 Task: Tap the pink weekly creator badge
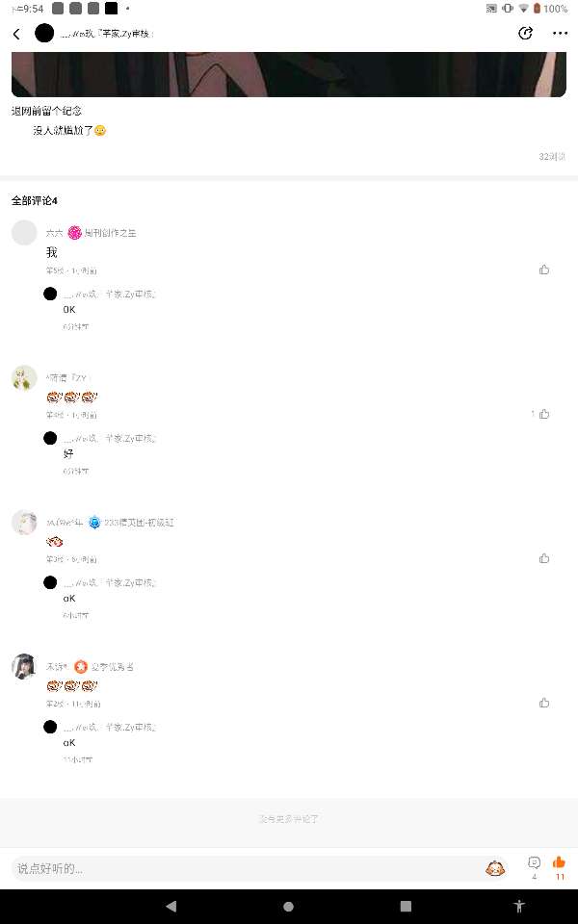[x=74, y=233]
